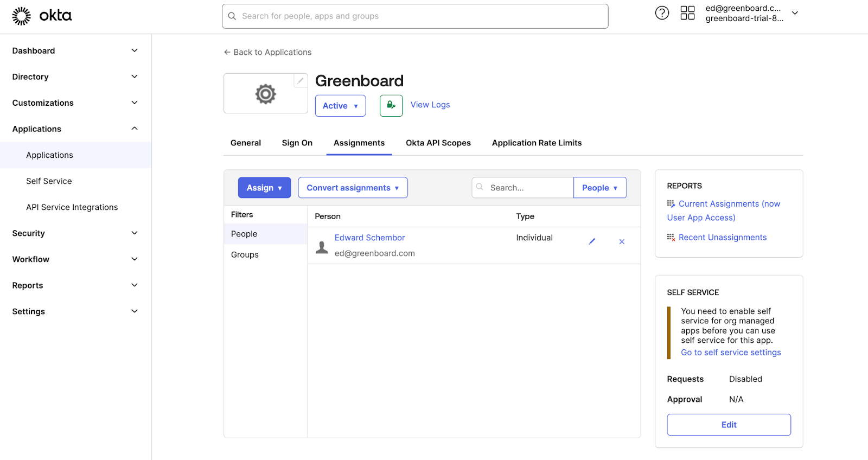This screenshot has width=868, height=460.
Task: Click the Recent Unassignments report icon
Action: coord(671,238)
